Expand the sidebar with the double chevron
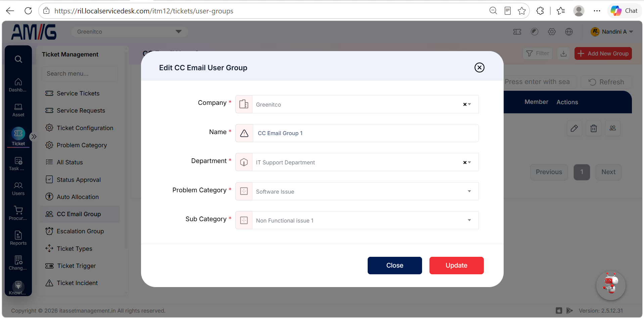The height and width of the screenshot is (319, 644). (34, 136)
